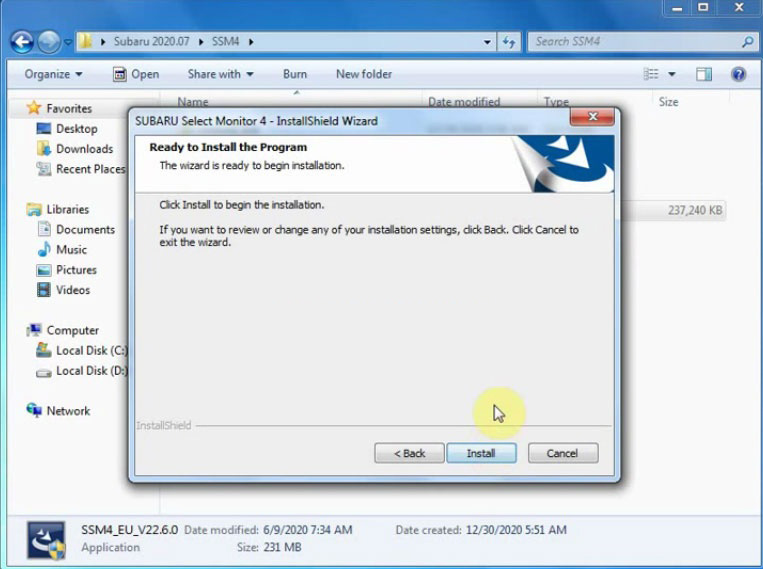This screenshot has width=763, height=569.
Task: Click the Explorer back navigation arrow
Action: (x=22, y=42)
